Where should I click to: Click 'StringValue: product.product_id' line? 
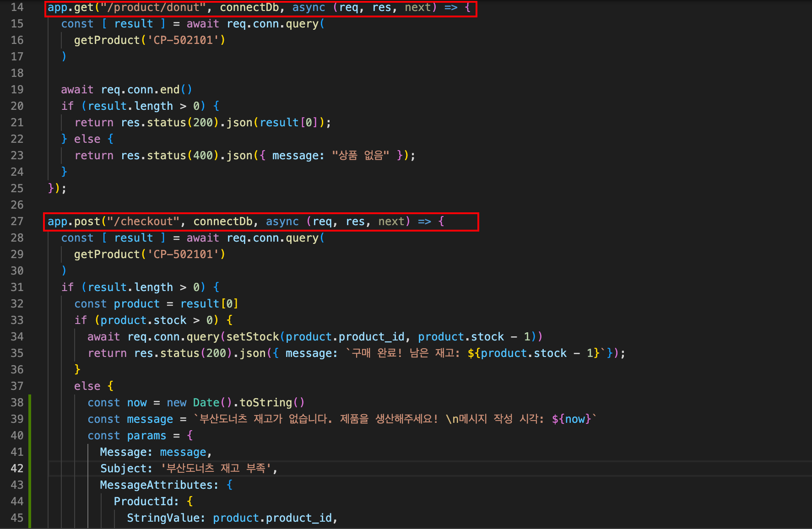point(232,518)
